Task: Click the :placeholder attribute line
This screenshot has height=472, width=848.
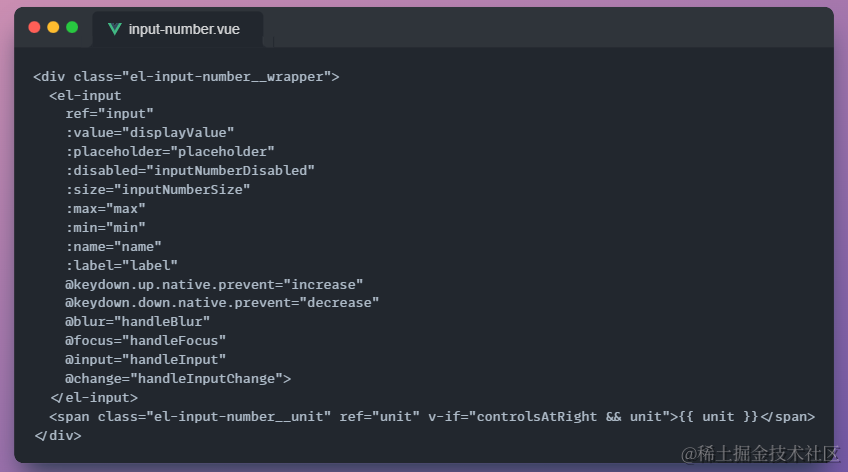Action: coord(170,152)
